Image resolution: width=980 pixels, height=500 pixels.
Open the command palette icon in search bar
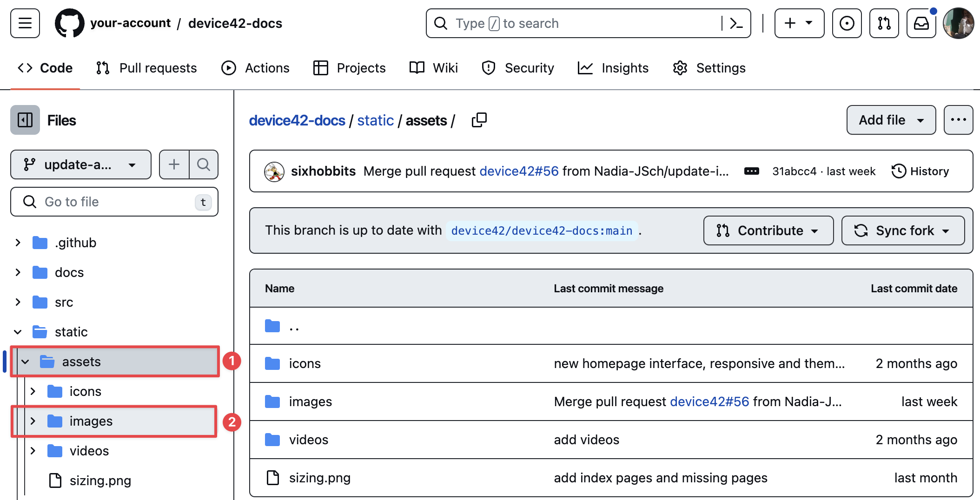736,23
